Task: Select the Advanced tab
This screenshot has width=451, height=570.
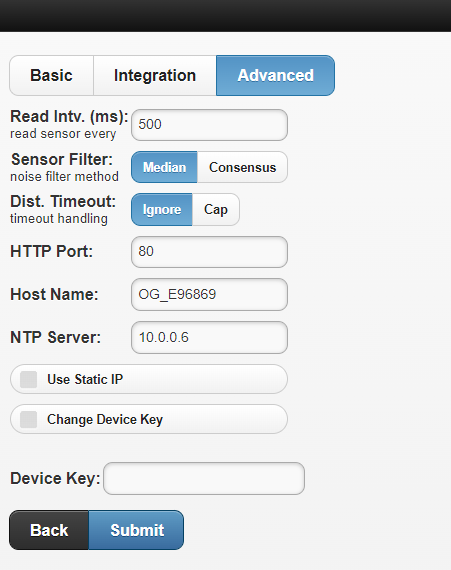Action: (275, 76)
